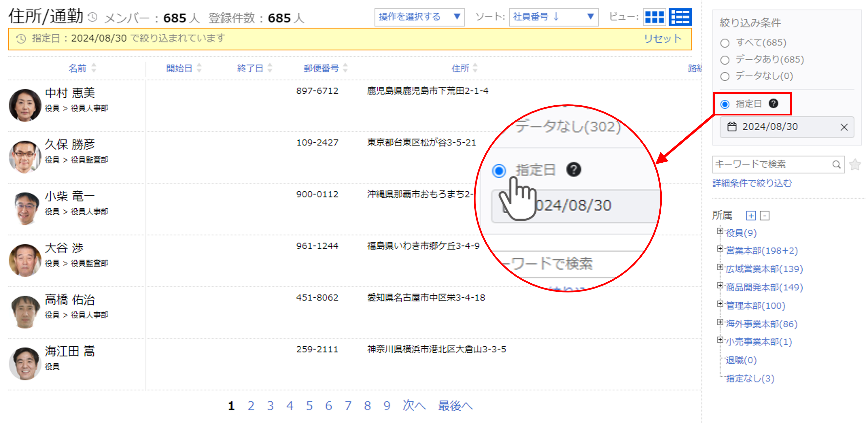The width and height of the screenshot is (868, 423).
Task: Go to page 3
Action: coord(270,406)
